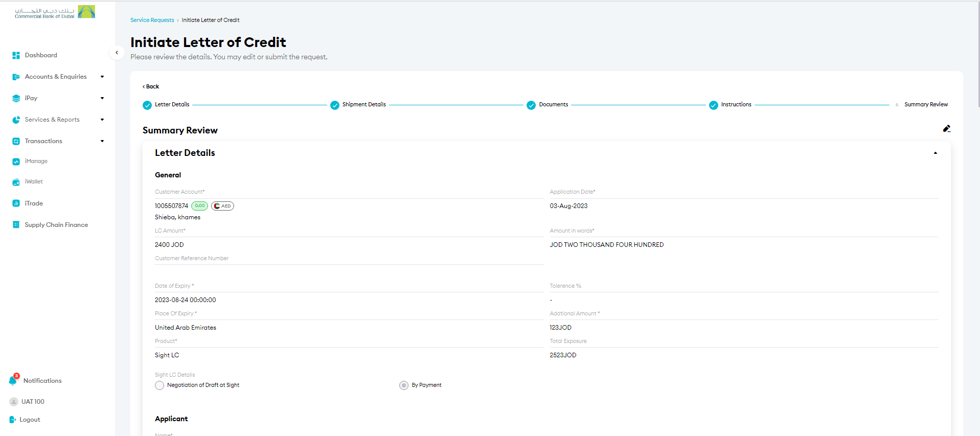The height and width of the screenshot is (436, 980).
Task: Click the Transactions sidebar icon
Action: pyautogui.click(x=16, y=141)
